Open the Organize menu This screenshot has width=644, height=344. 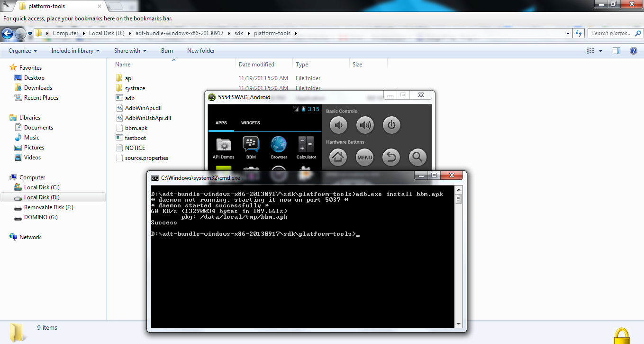[x=23, y=51]
